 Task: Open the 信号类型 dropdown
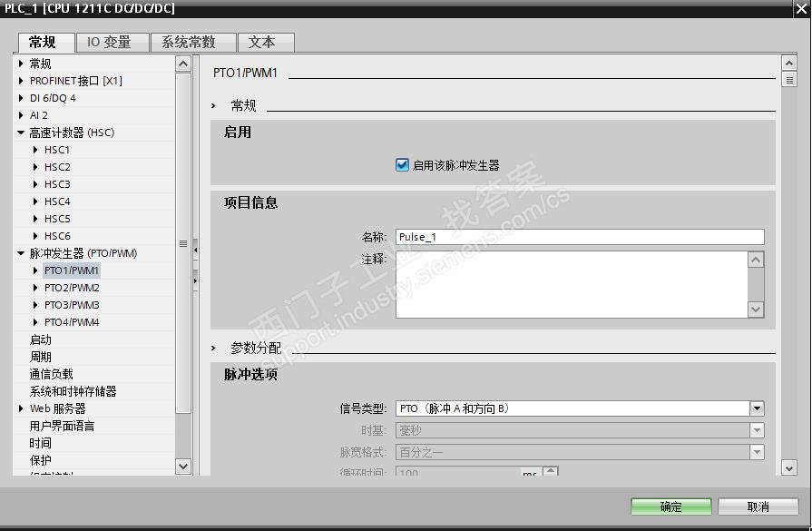pyautogui.click(x=757, y=408)
